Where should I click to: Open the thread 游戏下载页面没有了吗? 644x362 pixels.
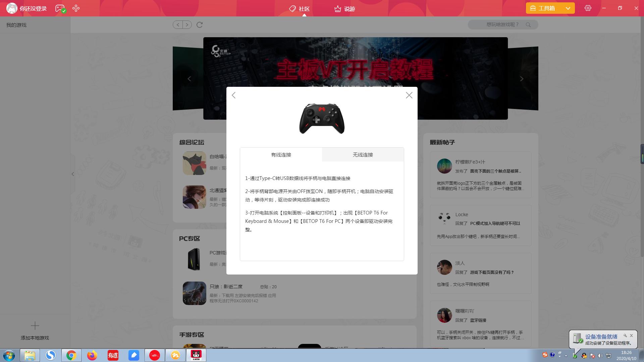[491, 273]
